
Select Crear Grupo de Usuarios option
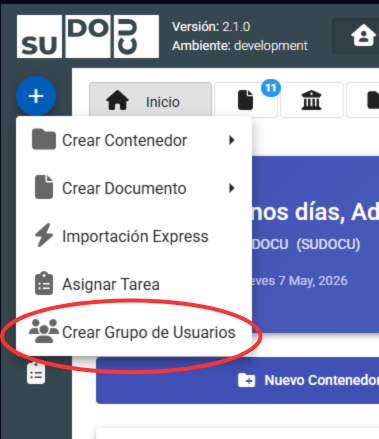[x=134, y=332]
